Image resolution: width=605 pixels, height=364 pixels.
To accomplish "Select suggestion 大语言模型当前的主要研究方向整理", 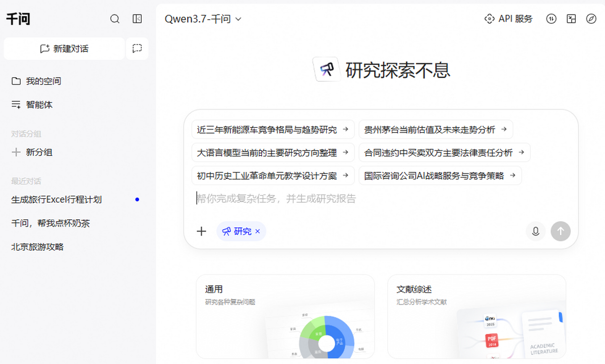I will 273,153.
